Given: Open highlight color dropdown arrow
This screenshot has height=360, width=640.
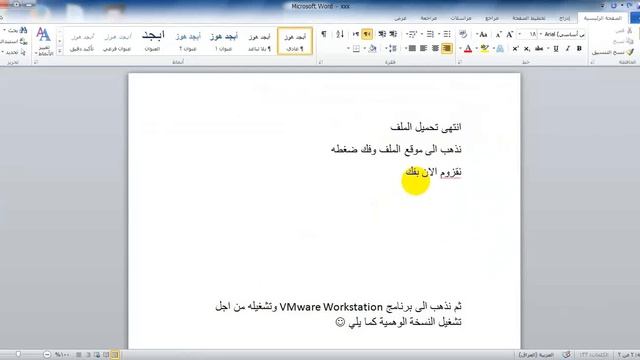Looking at the screenshot, I should tap(477, 49).
